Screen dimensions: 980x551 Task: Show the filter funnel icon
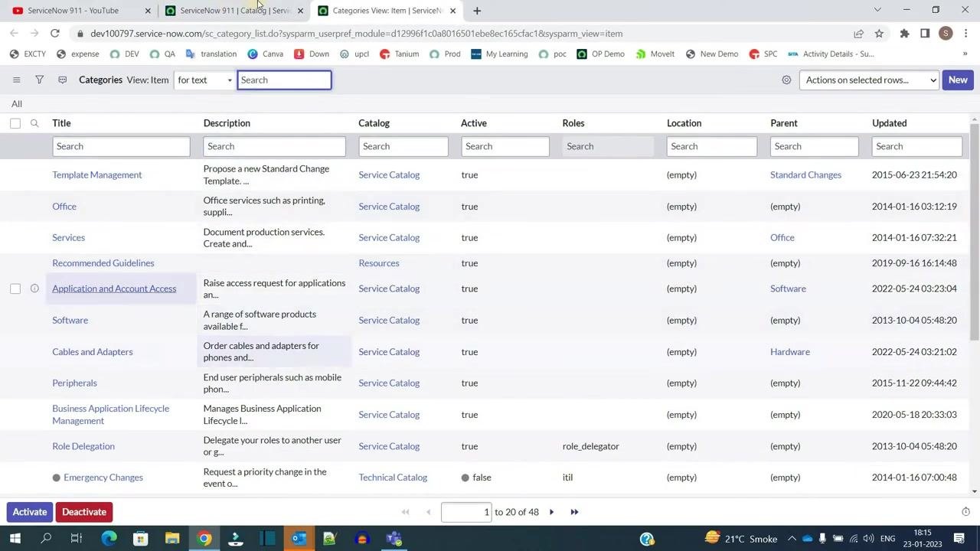pyautogui.click(x=39, y=80)
